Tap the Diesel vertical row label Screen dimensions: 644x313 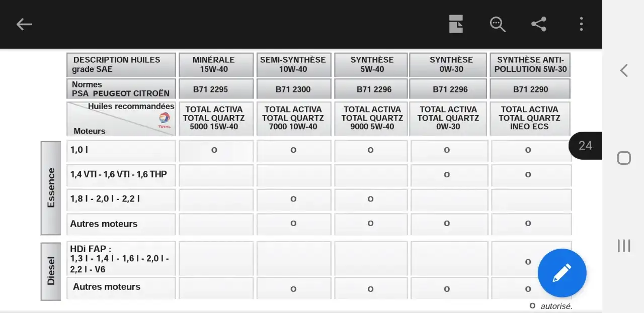51,271
